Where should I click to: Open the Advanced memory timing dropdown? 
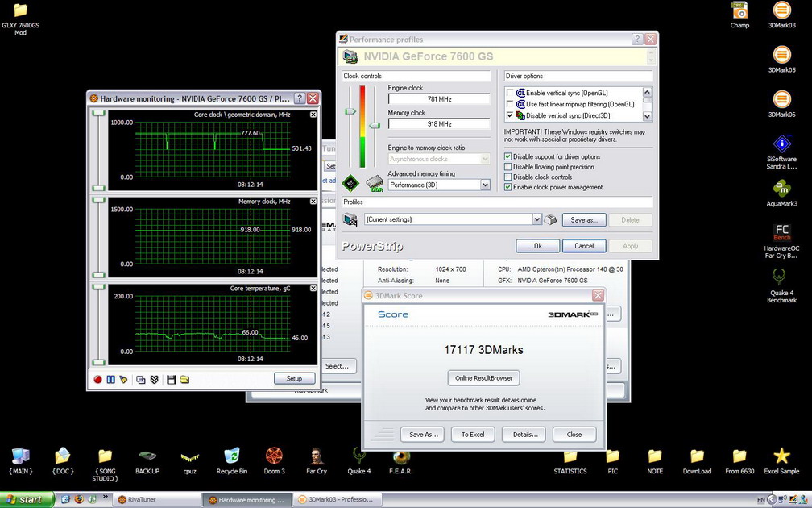485,185
